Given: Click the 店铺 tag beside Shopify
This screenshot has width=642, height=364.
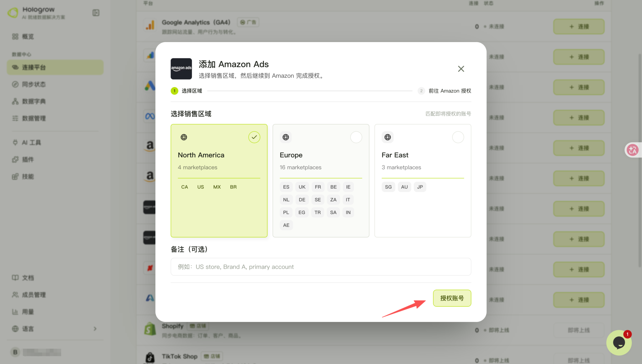Looking at the screenshot, I should [198, 326].
